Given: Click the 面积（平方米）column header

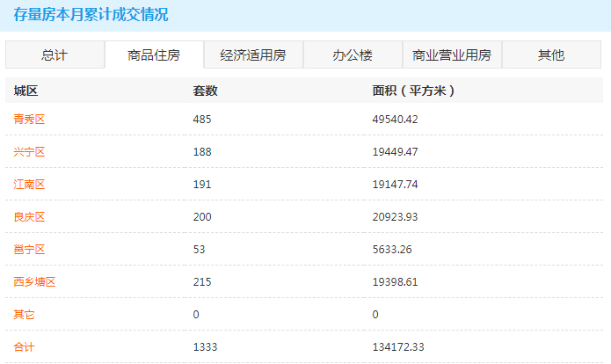Looking at the screenshot, I should pyautogui.click(x=413, y=91).
